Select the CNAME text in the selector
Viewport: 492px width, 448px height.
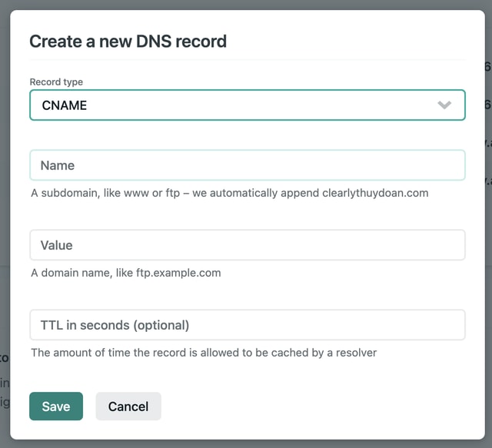[x=65, y=105]
